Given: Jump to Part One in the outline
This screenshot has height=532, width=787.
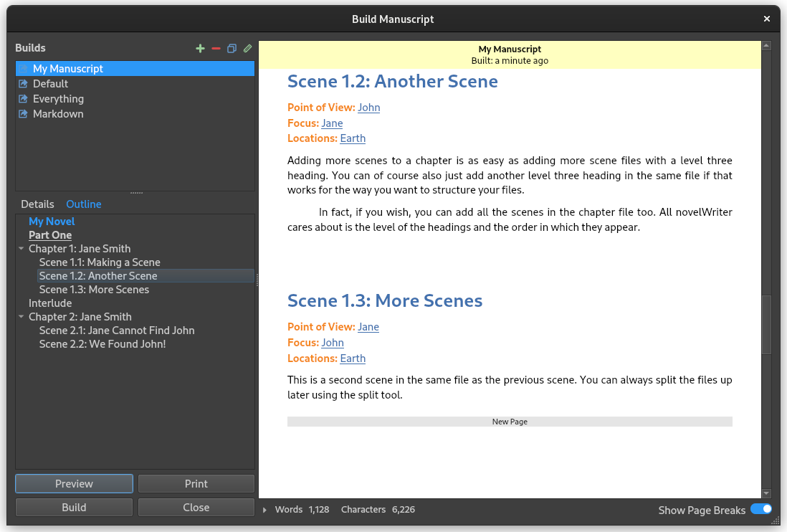Looking at the screenshot, I should point(50,235).
